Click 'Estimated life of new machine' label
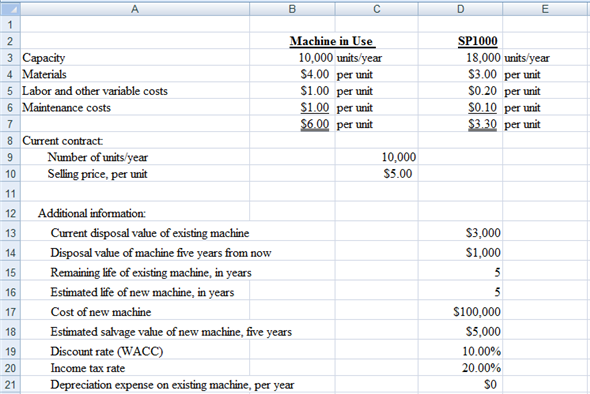This screenshot has width=590, height=394. click(142, 292)
